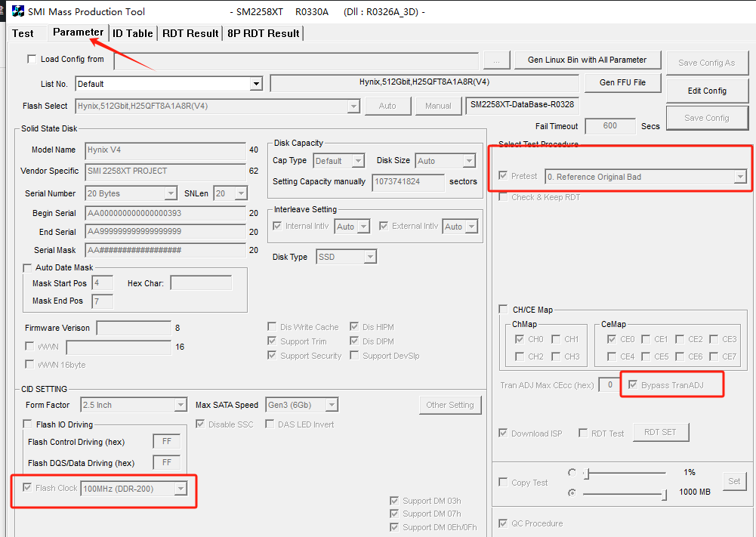The image size is (756, 537).
Task: Open the Parameter tab
Action: [78, 32]
